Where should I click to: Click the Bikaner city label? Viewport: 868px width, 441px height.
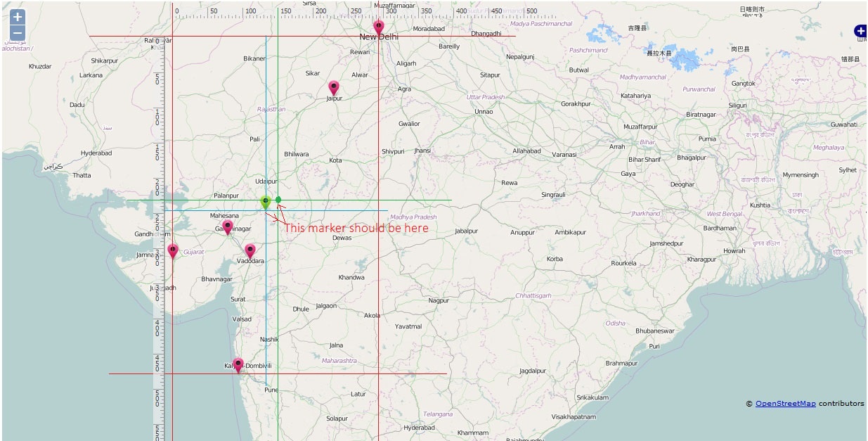click(254, 58)
